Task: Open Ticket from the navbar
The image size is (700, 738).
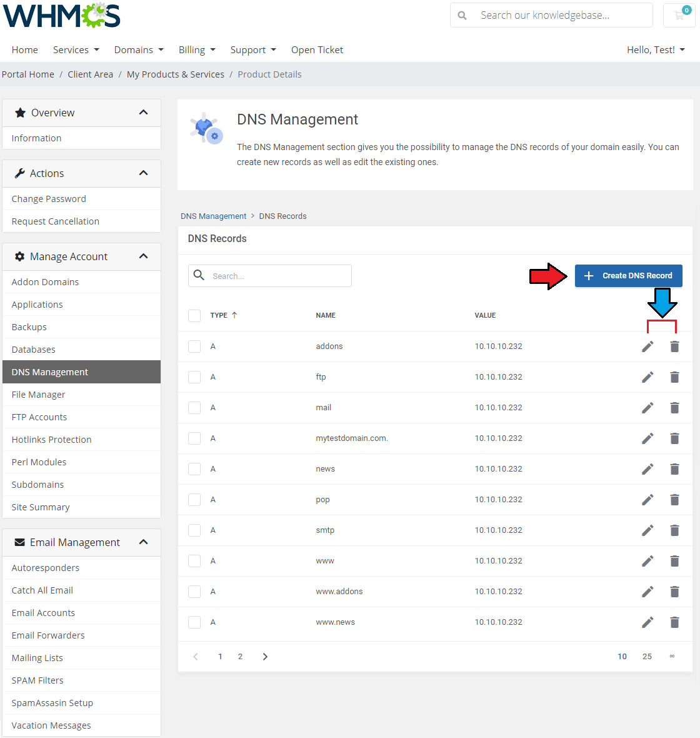Action: click(x=317, y=50)
